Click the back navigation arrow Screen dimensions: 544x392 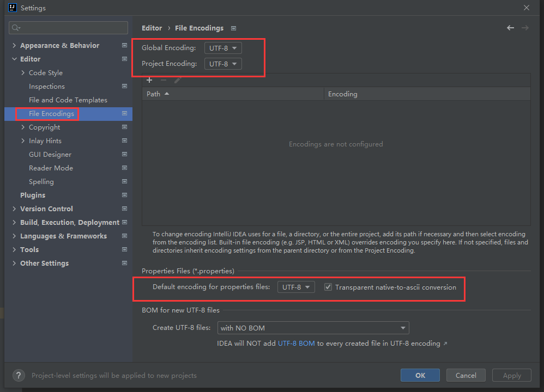[510, 27]
